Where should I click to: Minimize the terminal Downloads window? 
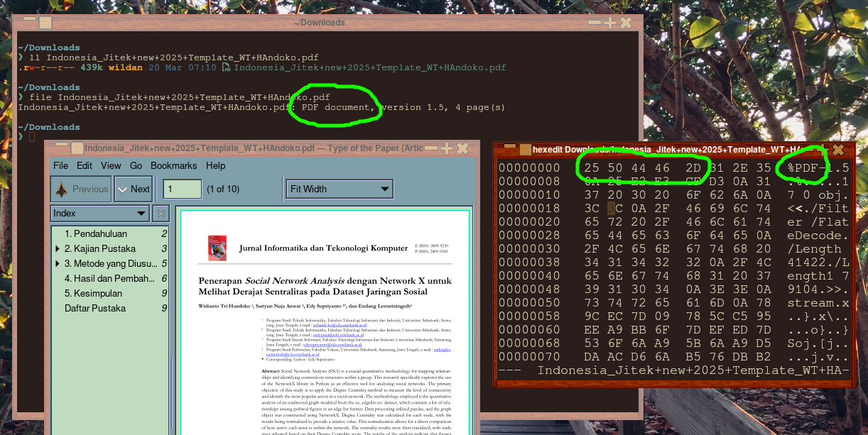[594, 23]
